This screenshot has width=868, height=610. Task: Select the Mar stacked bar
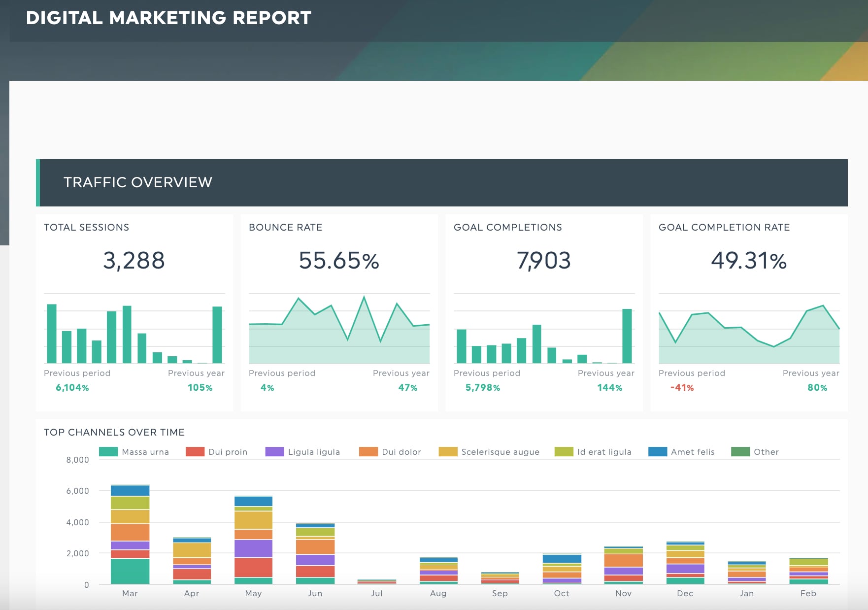(130, 535)
